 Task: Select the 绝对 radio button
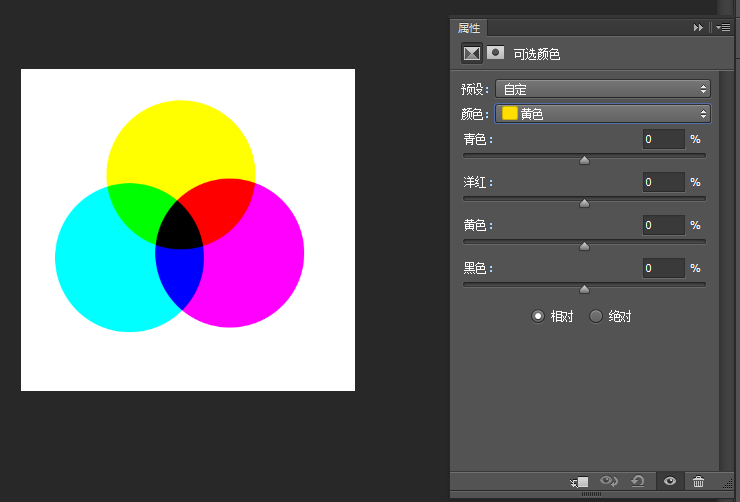(x=596, y=316)
